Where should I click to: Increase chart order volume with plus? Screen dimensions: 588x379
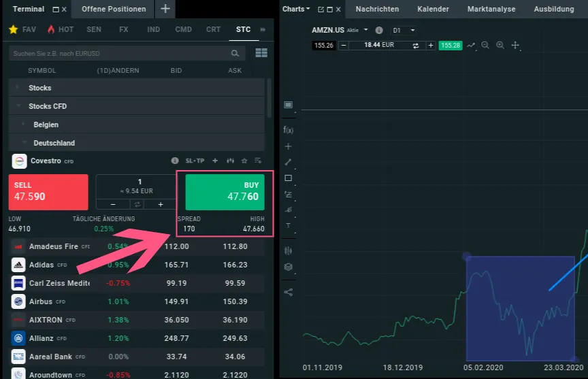click(x=431, y=46)
